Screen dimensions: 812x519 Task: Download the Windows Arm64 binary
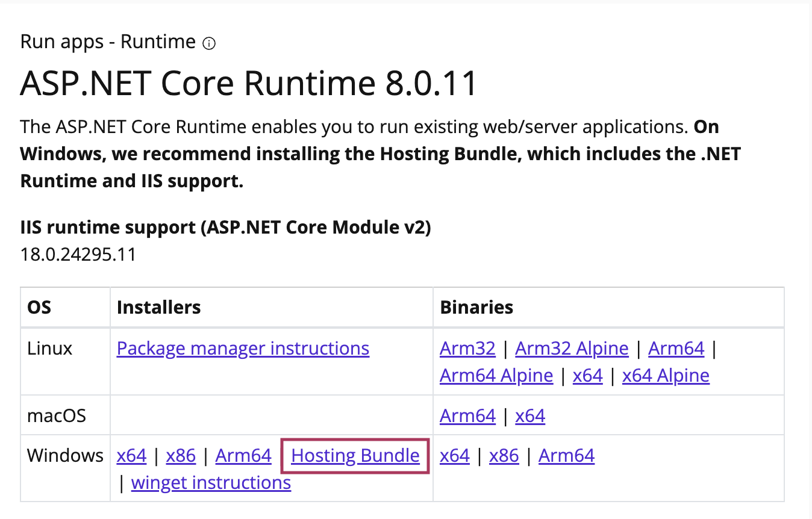tap(566, 456)
